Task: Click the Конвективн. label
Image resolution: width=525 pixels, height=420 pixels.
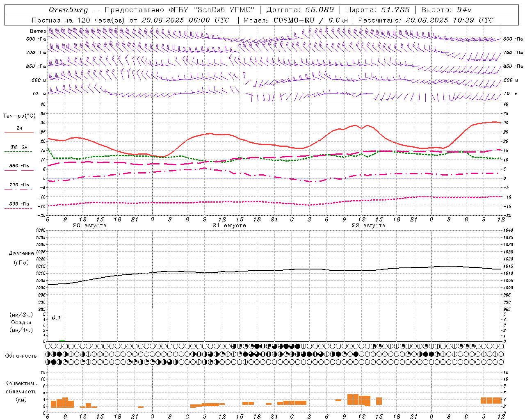Action: point(21,383)
